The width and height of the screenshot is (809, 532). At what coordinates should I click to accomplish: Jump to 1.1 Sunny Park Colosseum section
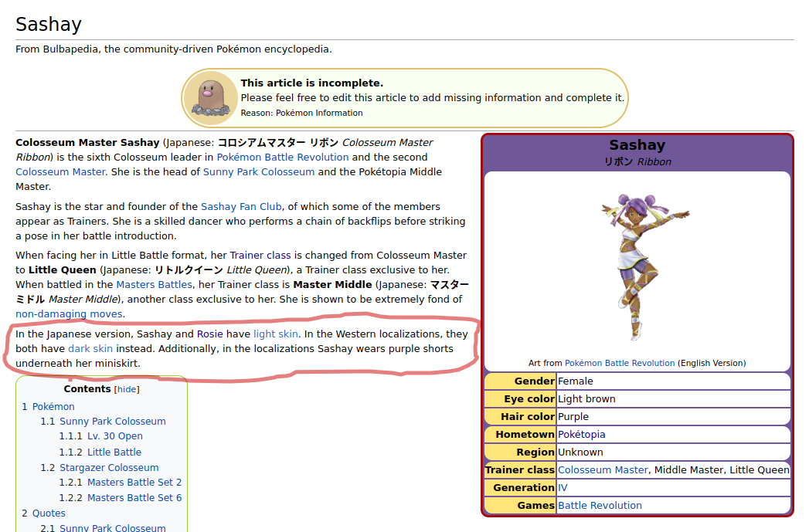point(104,421)
